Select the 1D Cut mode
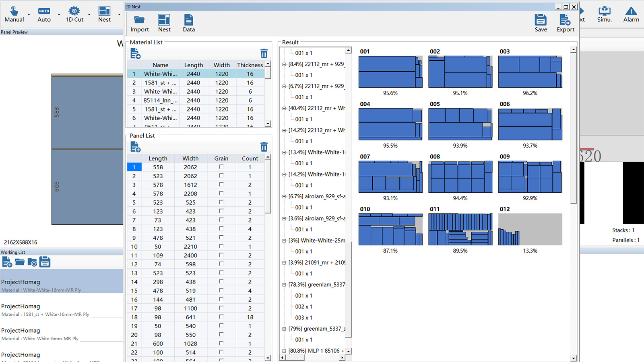644x362 pixels. (74, 14)
